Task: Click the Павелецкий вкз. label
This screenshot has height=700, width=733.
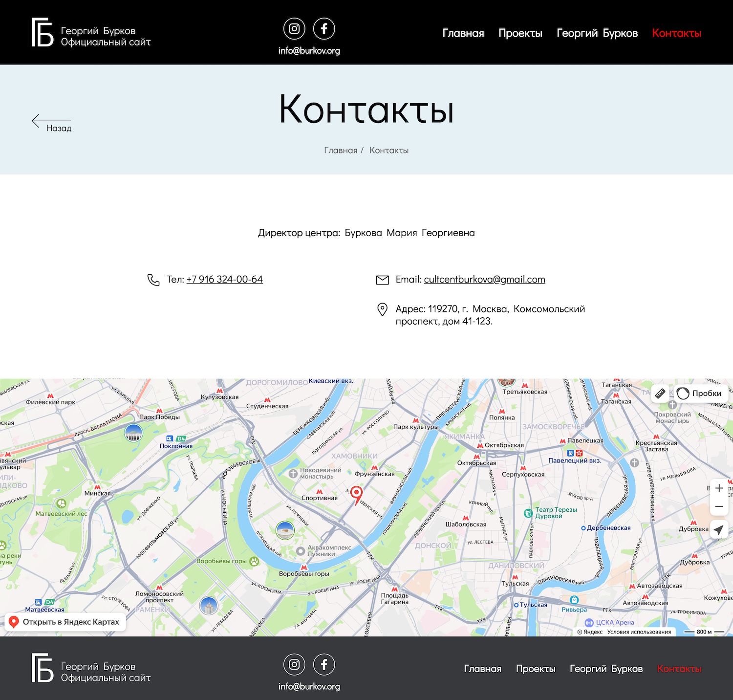Action: pos(575,460)
